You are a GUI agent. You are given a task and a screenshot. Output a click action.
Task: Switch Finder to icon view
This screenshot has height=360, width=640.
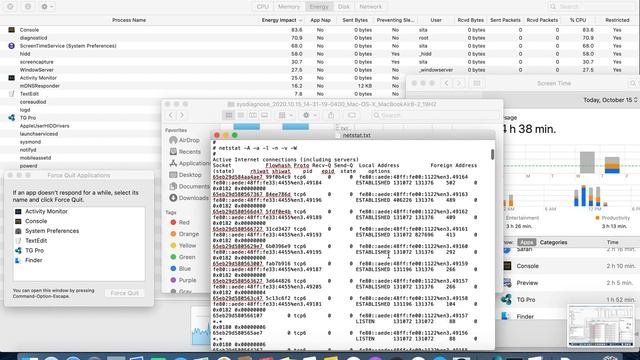click(229, 116)
